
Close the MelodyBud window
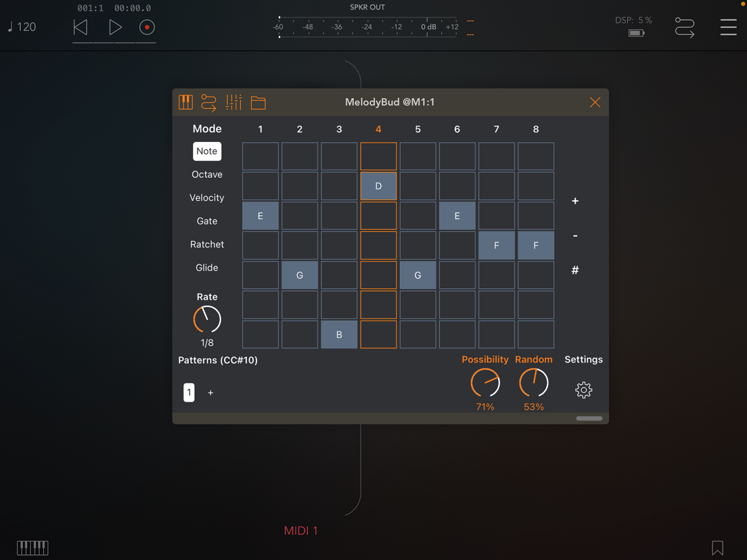[595, 102]
